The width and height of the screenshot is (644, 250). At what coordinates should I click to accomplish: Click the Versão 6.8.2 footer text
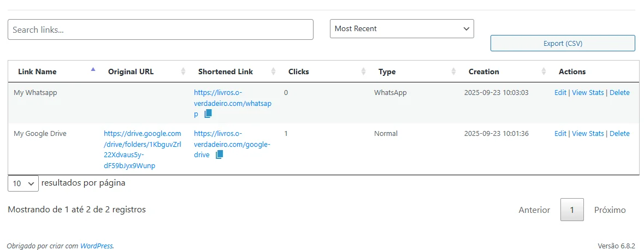pos(617,246)
